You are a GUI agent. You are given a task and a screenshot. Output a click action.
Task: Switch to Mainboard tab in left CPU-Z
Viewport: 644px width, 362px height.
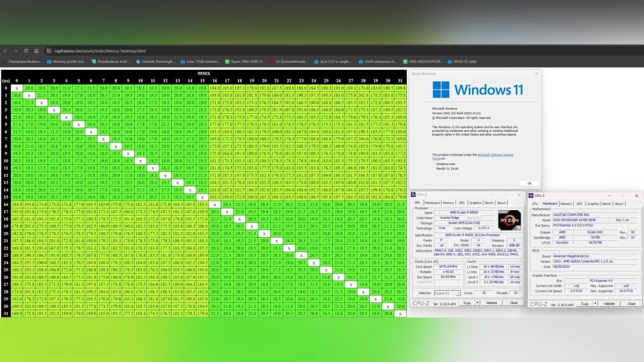click(x=432, y=203)
